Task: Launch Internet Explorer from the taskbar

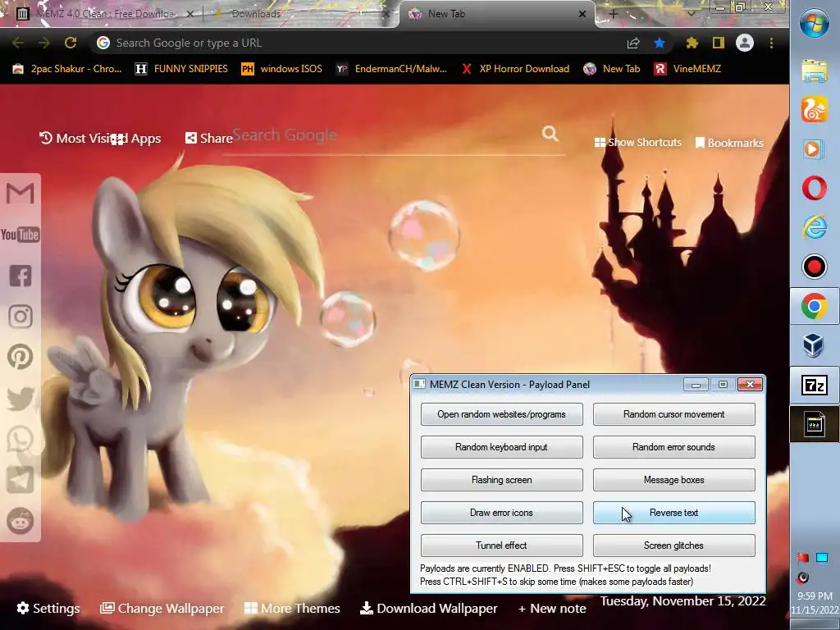Action: click(815, 227)
